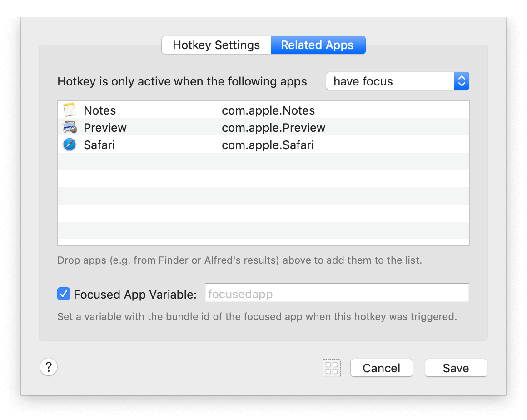Select the Notes row in the list
This screenshot has height=420, width=527.
[182, 110]
